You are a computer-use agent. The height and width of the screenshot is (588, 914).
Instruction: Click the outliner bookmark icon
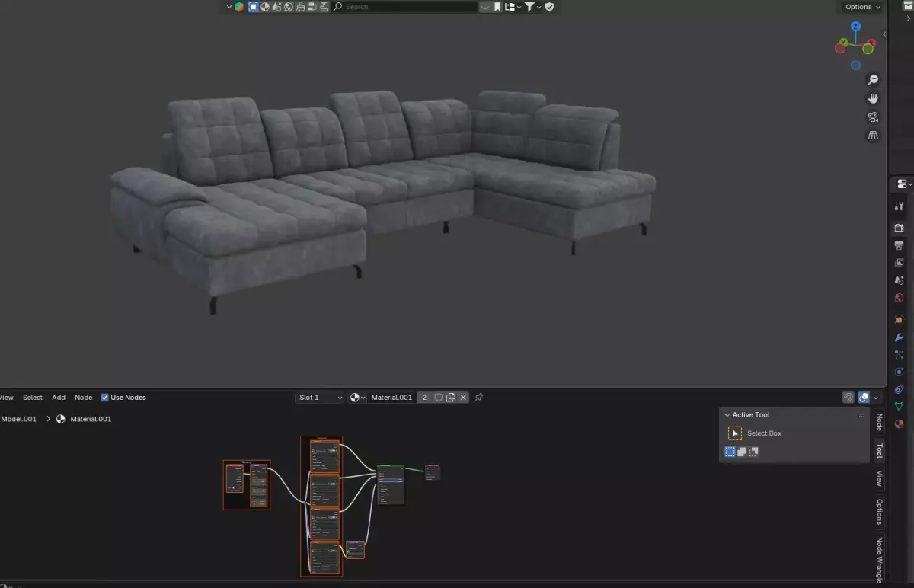[497, 7]
